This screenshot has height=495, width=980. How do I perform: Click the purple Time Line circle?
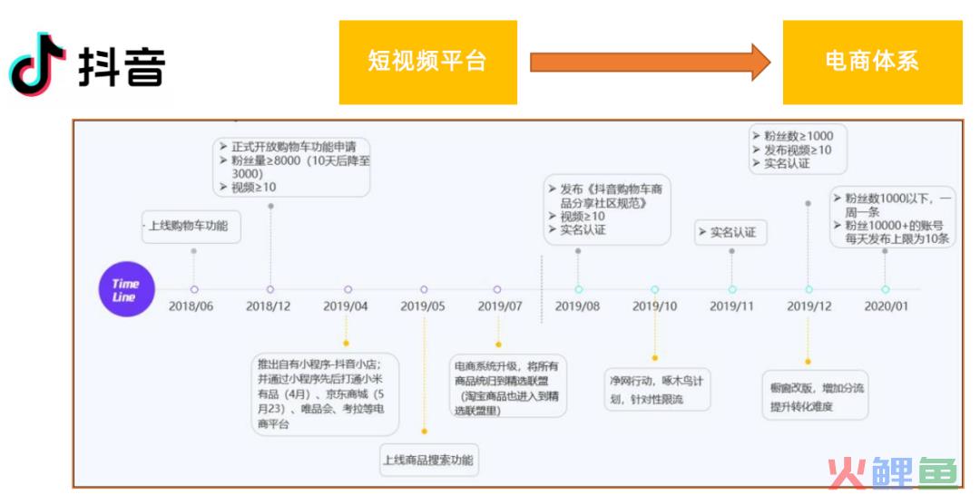[x=127, y=289]
